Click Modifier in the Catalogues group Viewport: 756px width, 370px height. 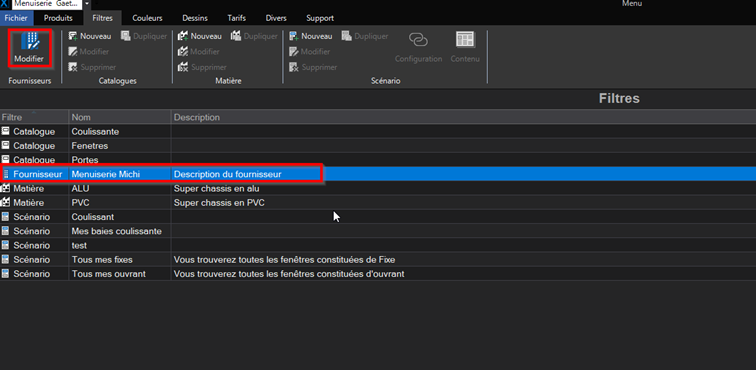[x=89, y=52]
